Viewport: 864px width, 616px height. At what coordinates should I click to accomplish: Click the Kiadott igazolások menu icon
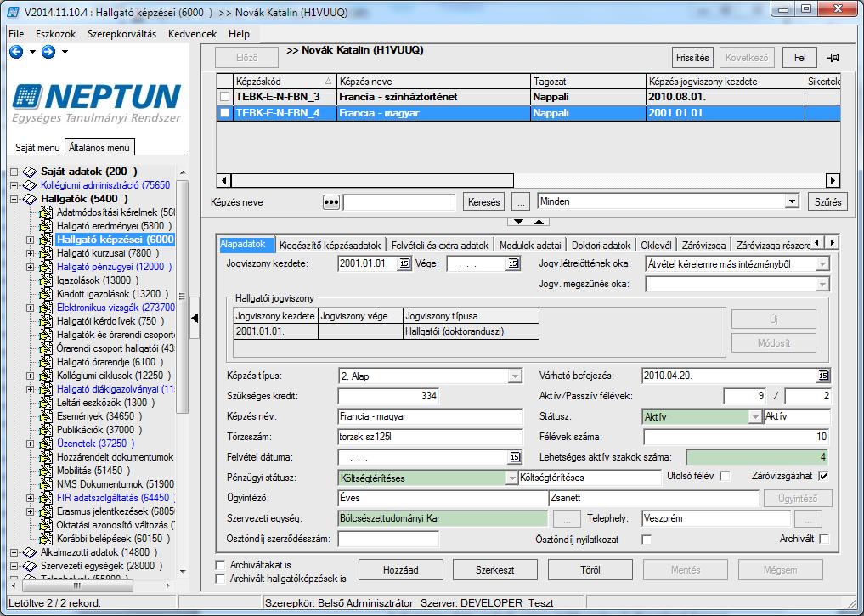point(46,294)
